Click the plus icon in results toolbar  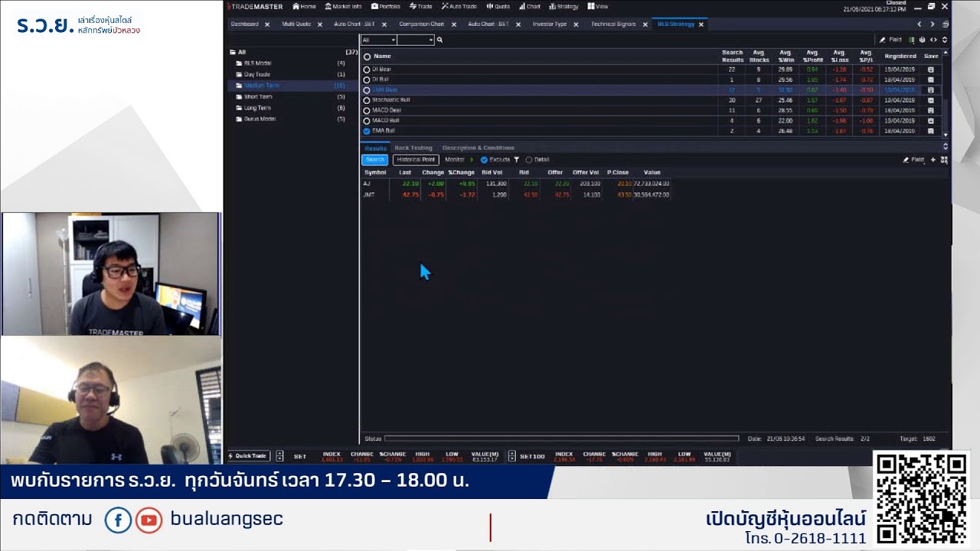point(933,160)
